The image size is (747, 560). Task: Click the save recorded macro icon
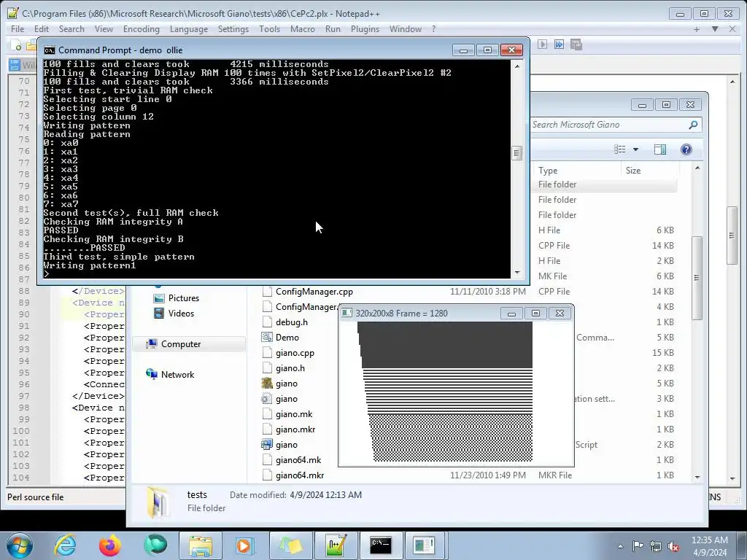(x=576, y=44)
